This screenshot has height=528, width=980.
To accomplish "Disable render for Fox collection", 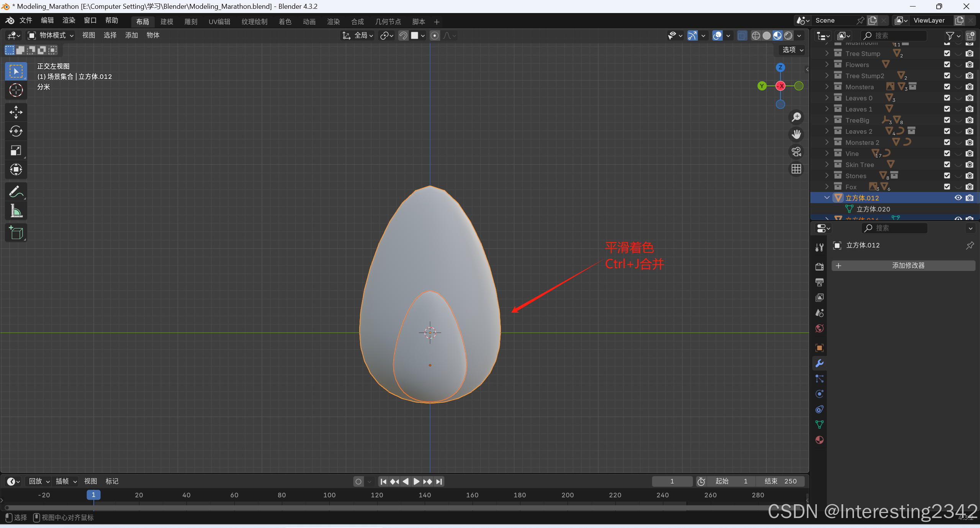I will pos(969,187).
